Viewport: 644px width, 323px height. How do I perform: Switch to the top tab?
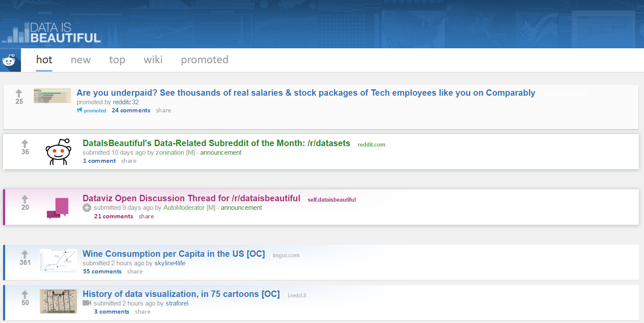pyautogui.click(x=117, y=60)
